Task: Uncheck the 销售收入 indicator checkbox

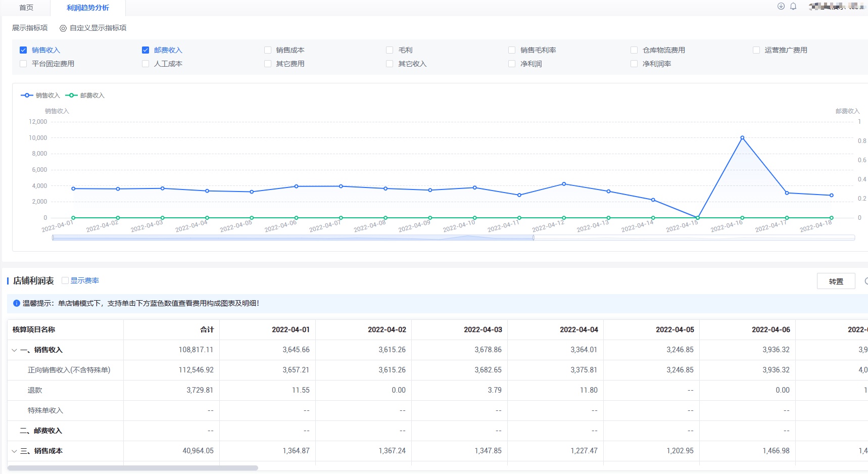Action: tap(23, 50)
